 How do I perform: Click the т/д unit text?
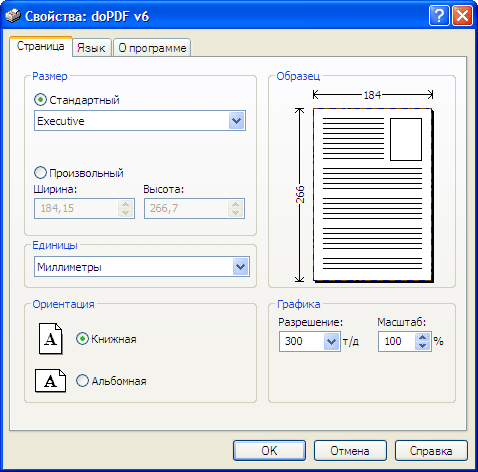(351, 341)
